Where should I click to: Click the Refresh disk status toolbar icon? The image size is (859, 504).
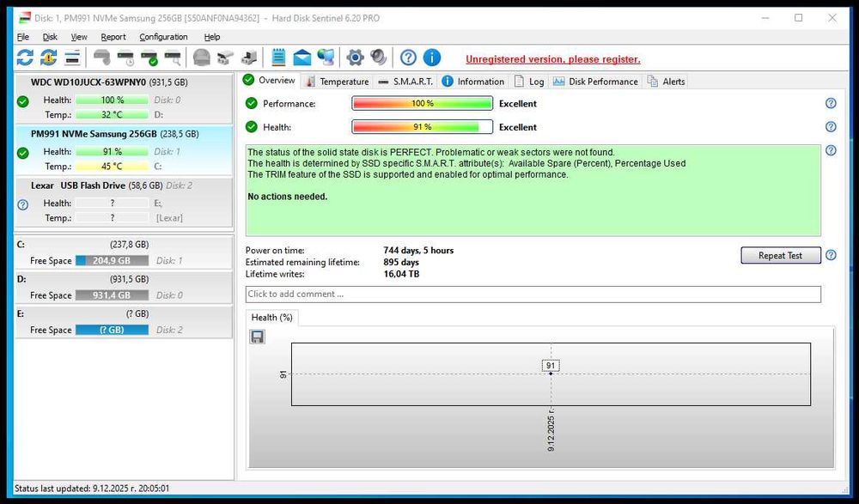point(25,58)
